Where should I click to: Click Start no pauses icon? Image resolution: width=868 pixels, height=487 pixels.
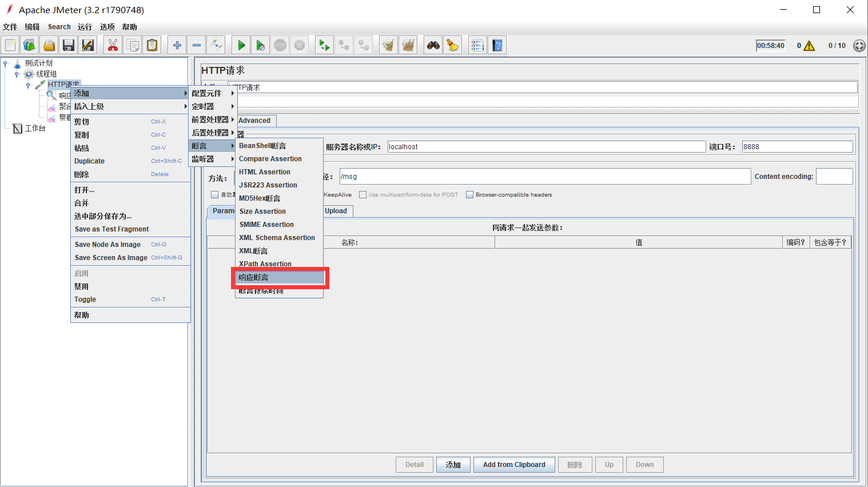tap(261, 45)
